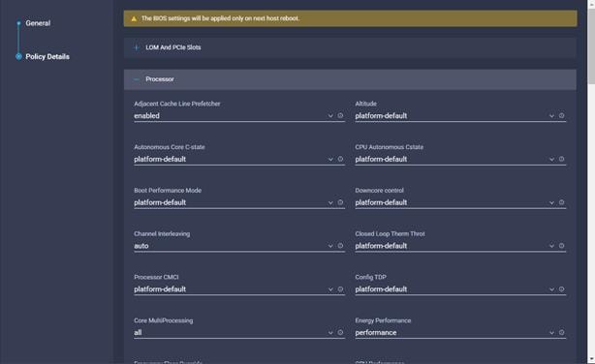Show info for CPU Autonomous Cstate
595x364 pixels.
pyautogui.click(x=562, y=159)
